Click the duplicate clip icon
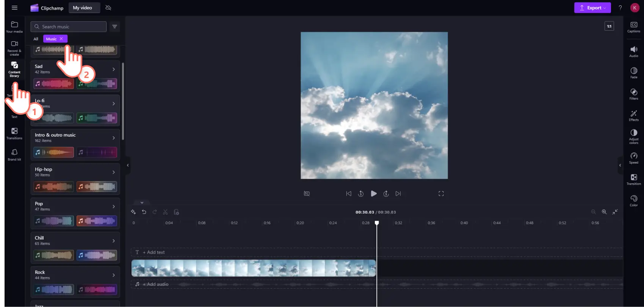Viewport: 644px width, 307px height. [176, 212]
